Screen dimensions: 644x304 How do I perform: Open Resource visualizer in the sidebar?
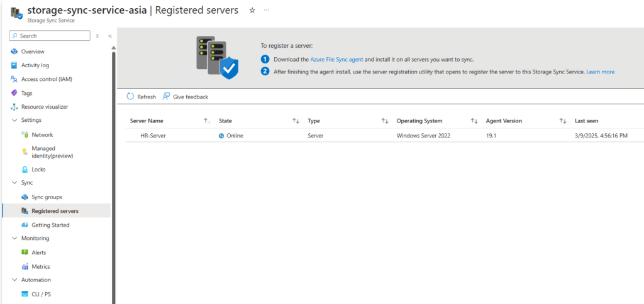coord(44,107)
